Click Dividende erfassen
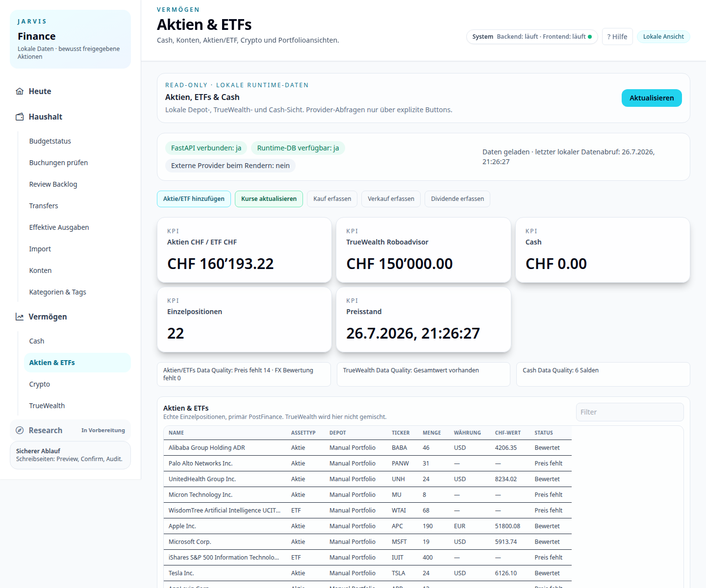Image resolution: width=706 pixels, height=588 pixels. [457, 199]
